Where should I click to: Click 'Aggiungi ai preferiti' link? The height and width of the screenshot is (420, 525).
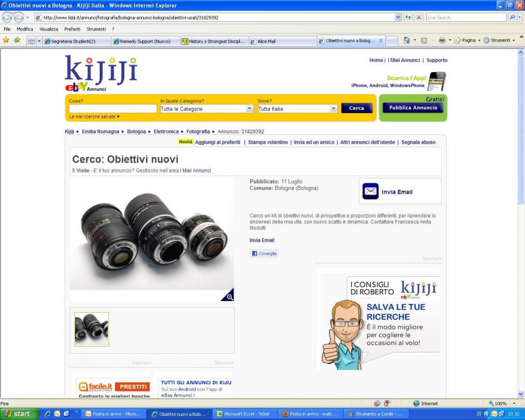217,142
